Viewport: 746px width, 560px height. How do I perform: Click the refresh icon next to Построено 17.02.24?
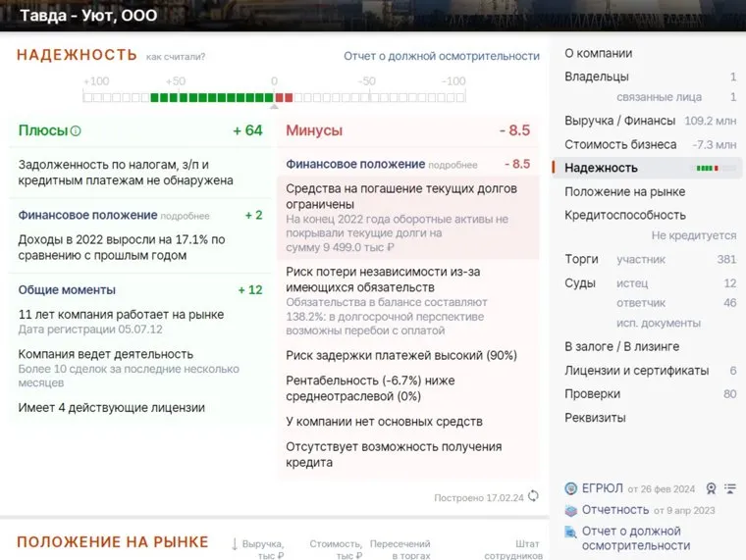click(533, 496)
